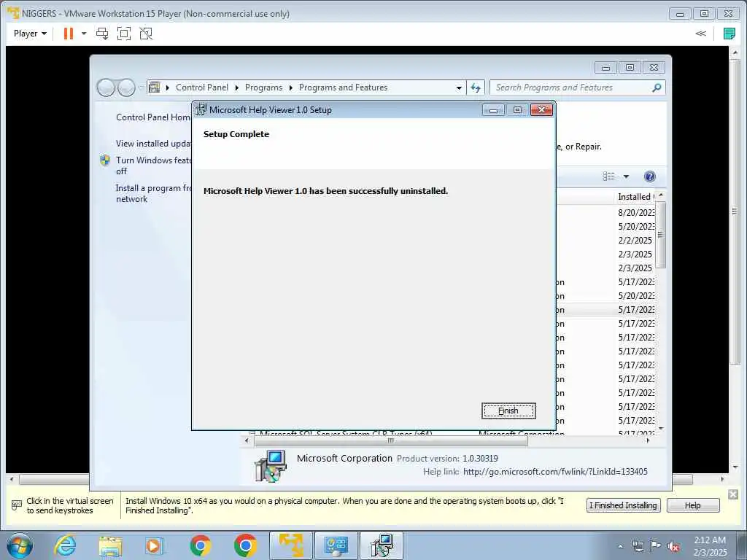
Task: Click the Control Panel back button
Action: (106, 87)
